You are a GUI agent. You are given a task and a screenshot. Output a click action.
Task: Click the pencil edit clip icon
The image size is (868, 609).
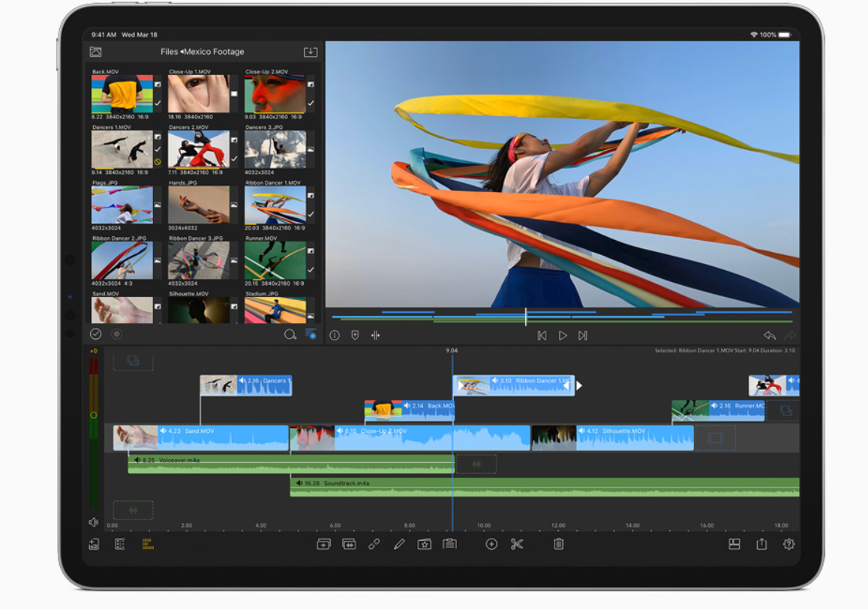(x=399, y=544)
